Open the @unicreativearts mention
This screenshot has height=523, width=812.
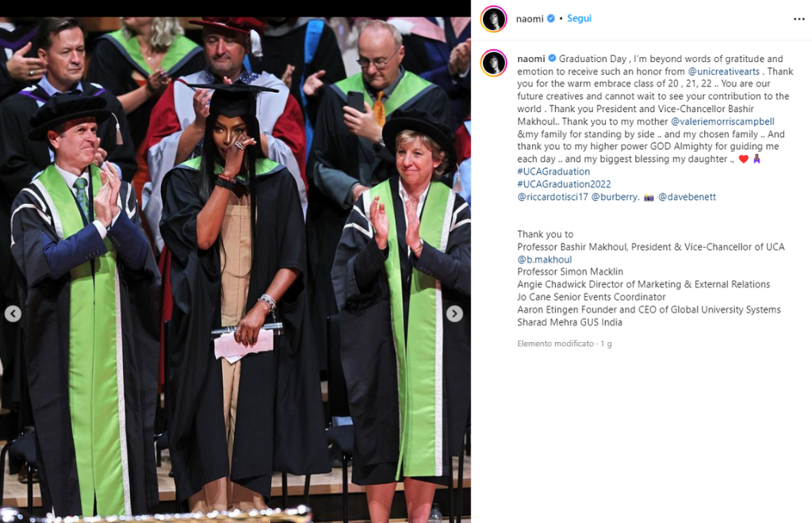pos(723,71)
